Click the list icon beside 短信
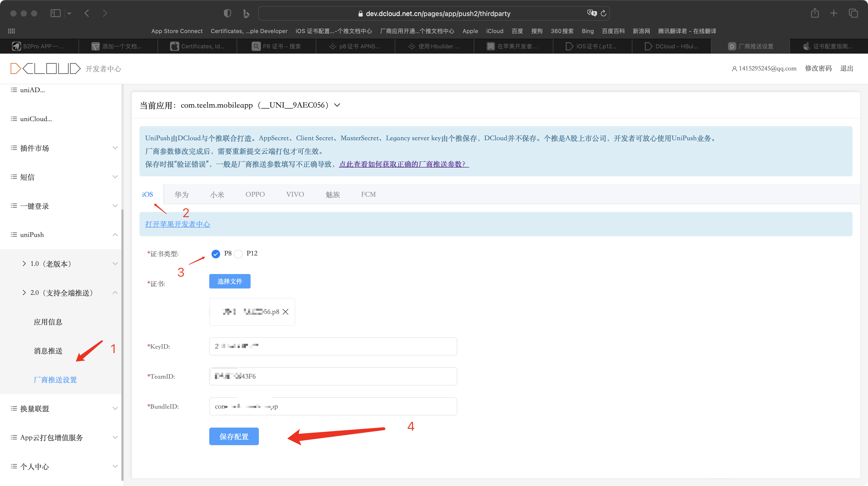Image resolution: width=868 pixels, height=486 pixels. pyautogui.click(x=14, y=177)
